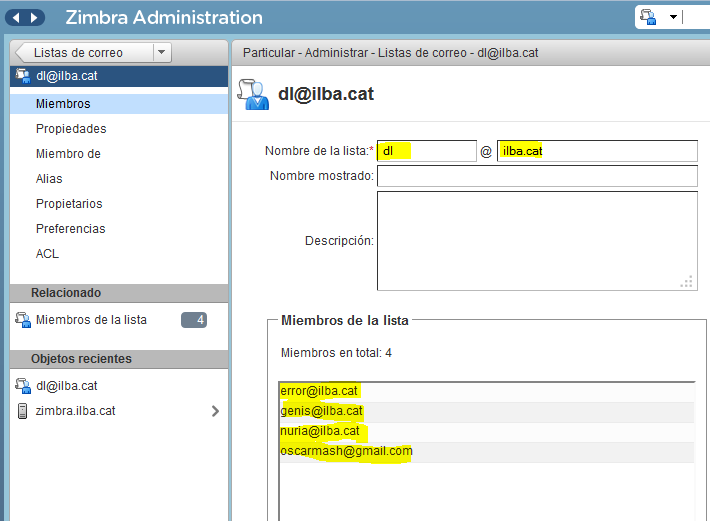
Task: Grab the Descripción textarea resize handle
Action: 687,282
